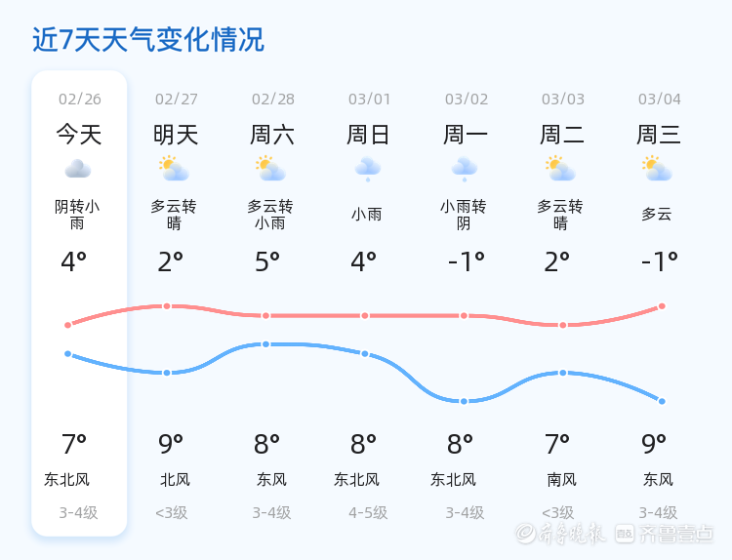Click Monday's low-temperature curve point
This screenshot has width=732, height=560.
[464, 401]
